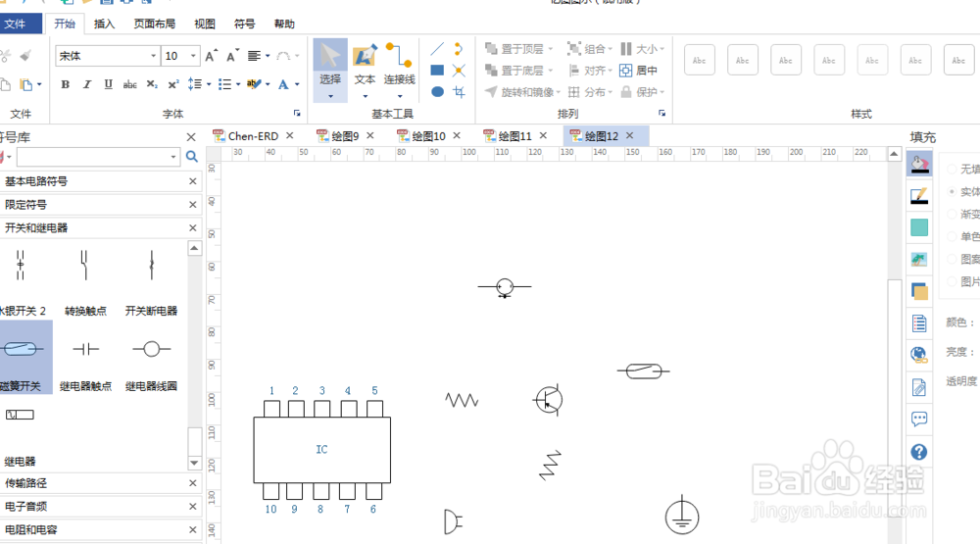Click the symbol library search magnifier
This screenshot has height=544, width=980.
coord(192,156)
